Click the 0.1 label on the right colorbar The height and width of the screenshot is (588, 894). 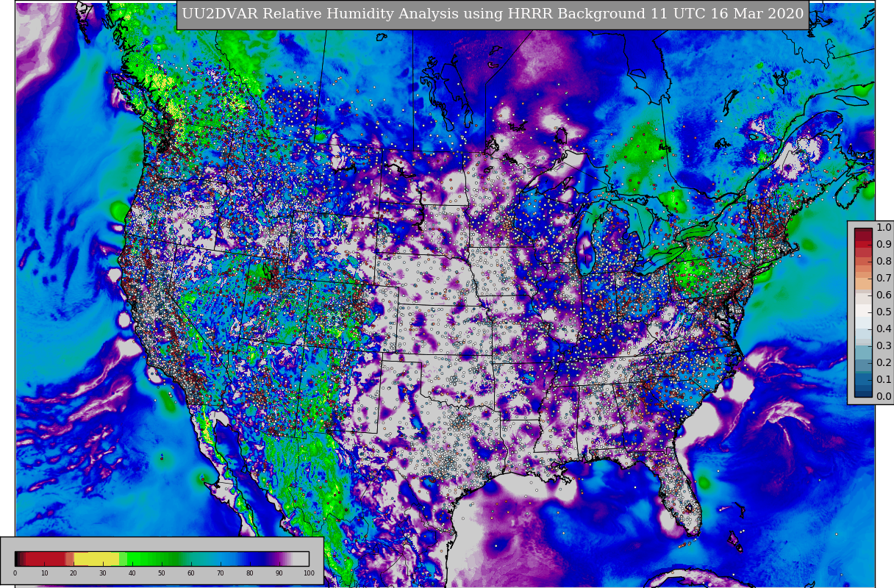tap(884, 379)
